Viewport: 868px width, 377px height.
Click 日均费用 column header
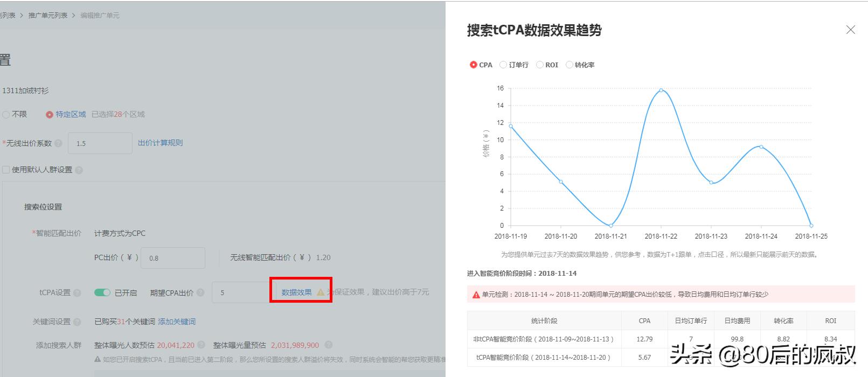click(737, 320)
